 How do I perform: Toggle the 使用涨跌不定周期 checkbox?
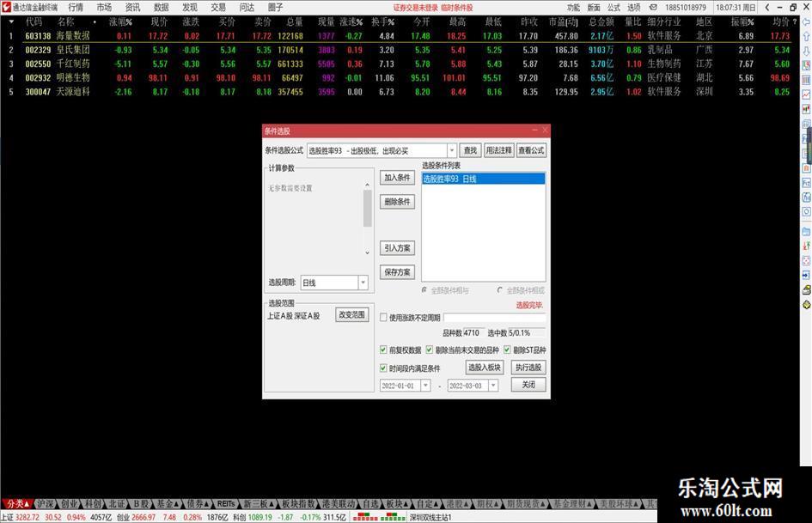(384, 318)
